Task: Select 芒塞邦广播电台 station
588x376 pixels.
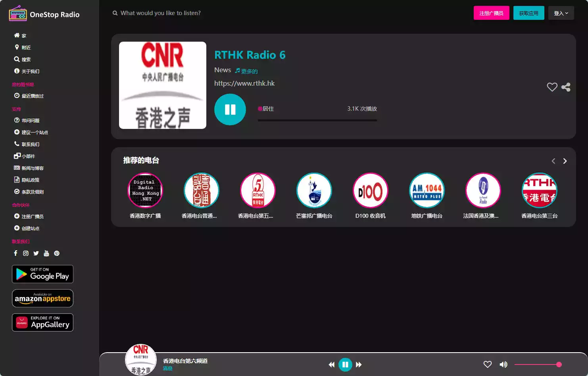Action: coord(314,190)
